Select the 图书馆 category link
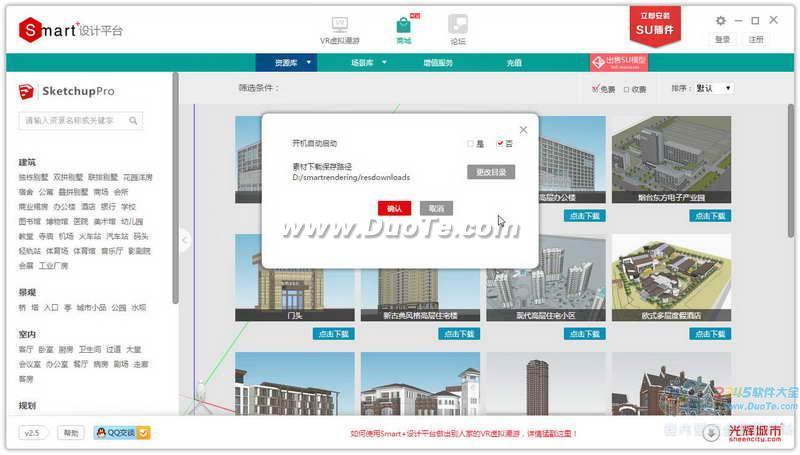The image size is (800, 455). point(29,222)
